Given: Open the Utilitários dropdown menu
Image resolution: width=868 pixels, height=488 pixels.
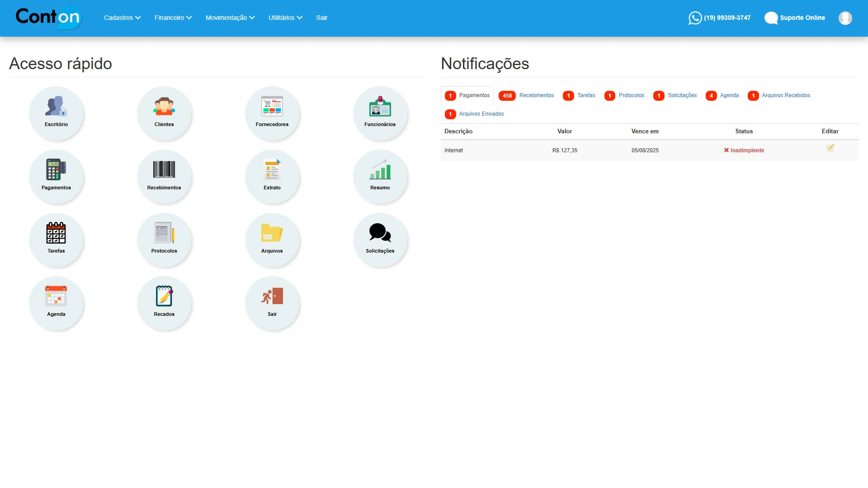Looking at the screenshot, I should coord(285,18).
